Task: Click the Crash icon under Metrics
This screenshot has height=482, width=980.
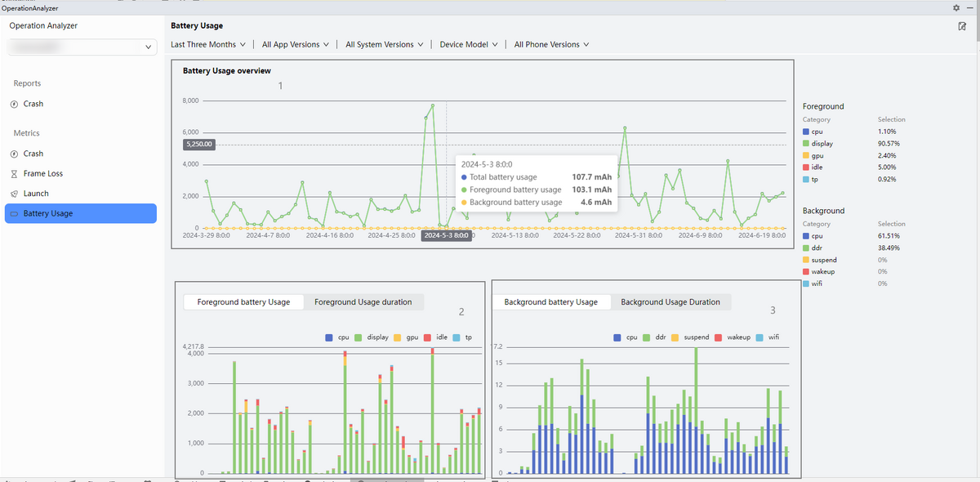Action: pos(14,154)
